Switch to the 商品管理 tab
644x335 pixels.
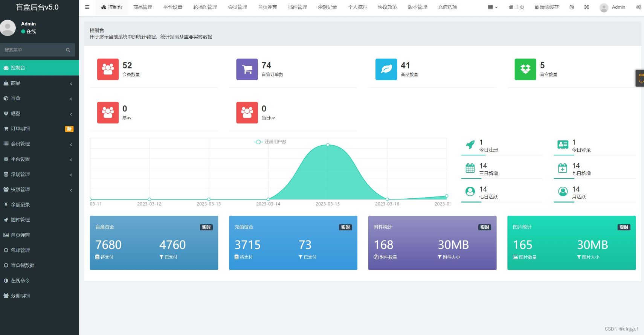(x=143, y=7)
